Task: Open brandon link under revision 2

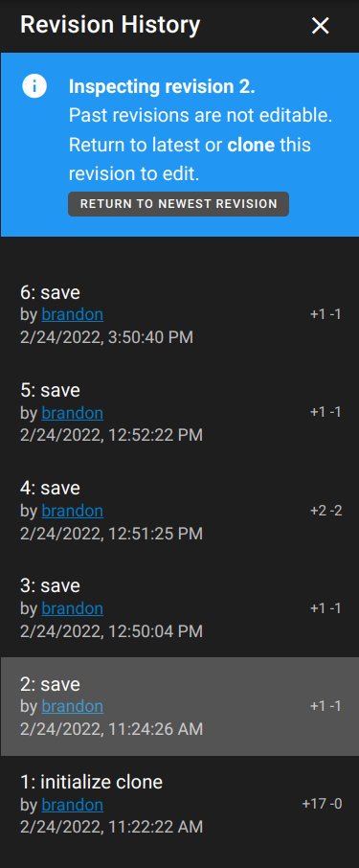Action: [x=73, y=706]
